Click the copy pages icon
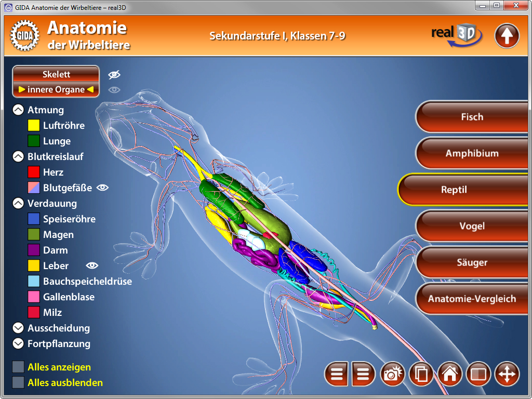532x399 pixels. pyautogui.click(x=421, y=374)
